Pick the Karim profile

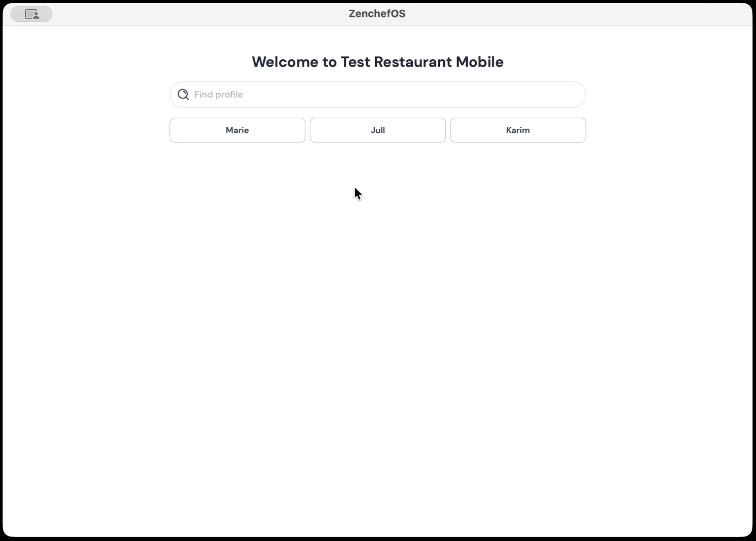click(x=518, y=130)
